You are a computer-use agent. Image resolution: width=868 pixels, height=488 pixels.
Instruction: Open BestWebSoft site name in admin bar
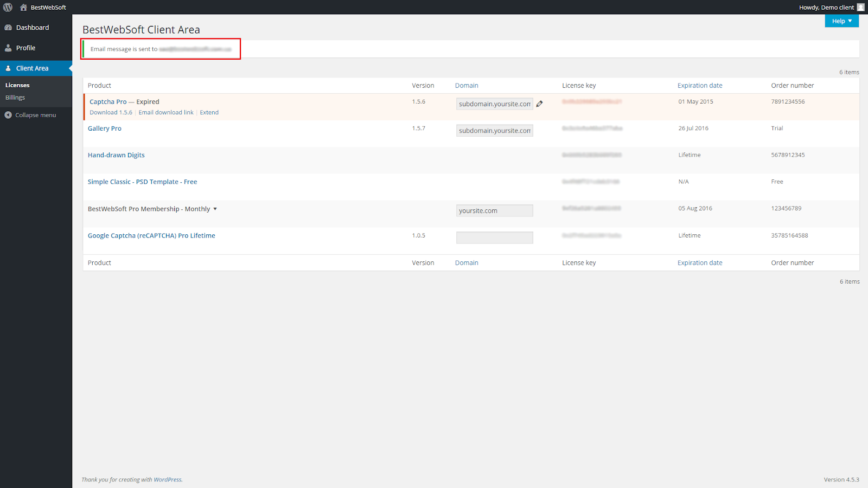coord(48,7)
